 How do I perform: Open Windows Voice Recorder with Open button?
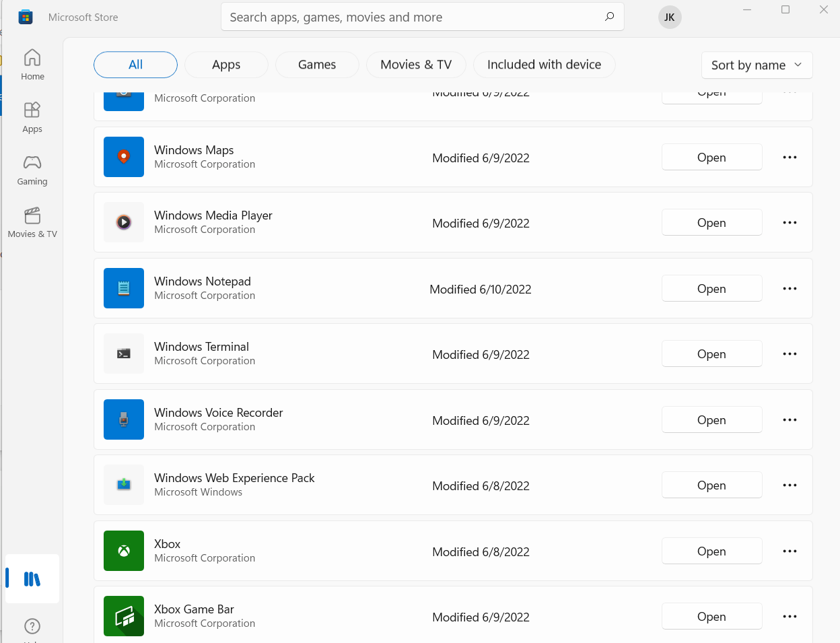pos(711,419)
